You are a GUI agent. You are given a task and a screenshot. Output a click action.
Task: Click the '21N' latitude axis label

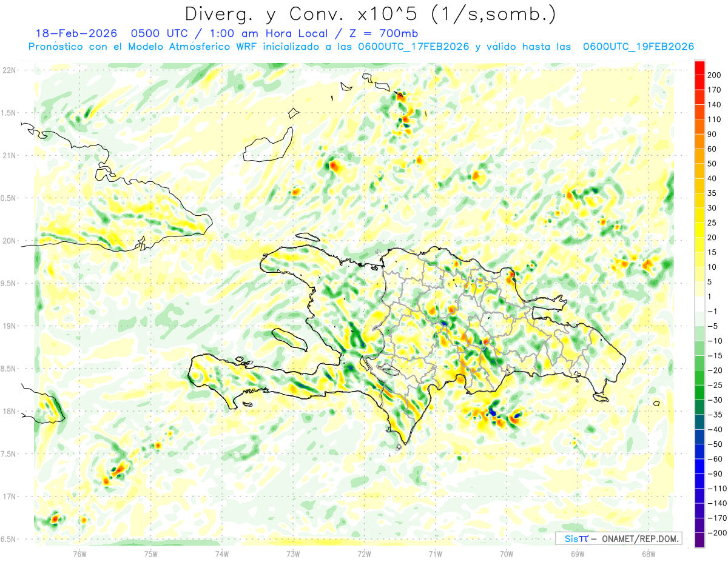(x=10, y=155)
